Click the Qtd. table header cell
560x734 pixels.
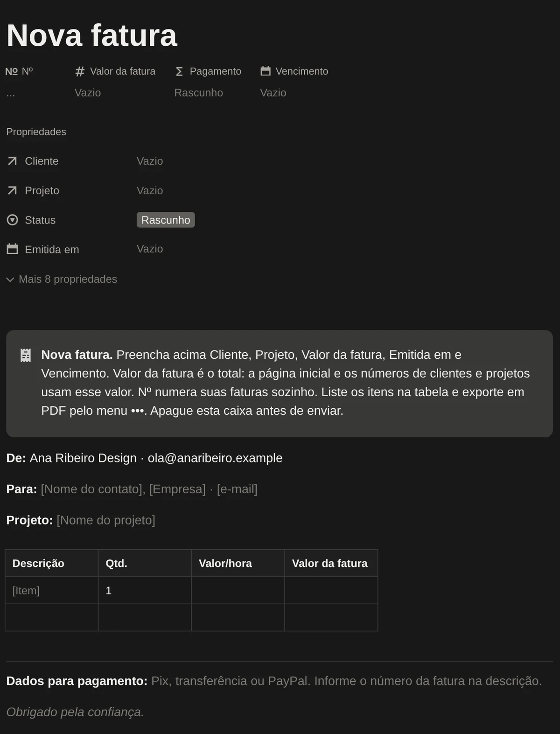(x=145, y=563)
